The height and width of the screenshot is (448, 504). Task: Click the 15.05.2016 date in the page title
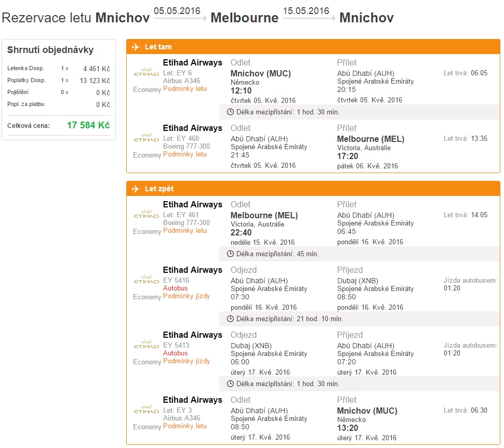[306, 11]
